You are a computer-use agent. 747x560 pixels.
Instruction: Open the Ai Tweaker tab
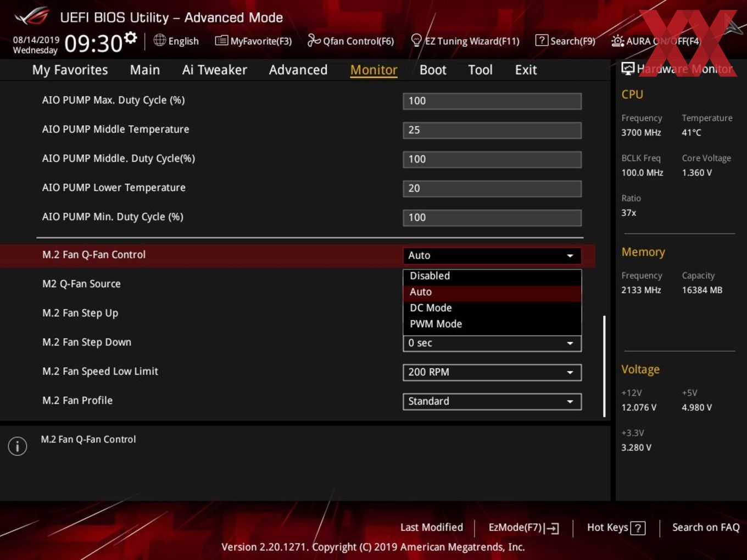click(x=214, y=70)
